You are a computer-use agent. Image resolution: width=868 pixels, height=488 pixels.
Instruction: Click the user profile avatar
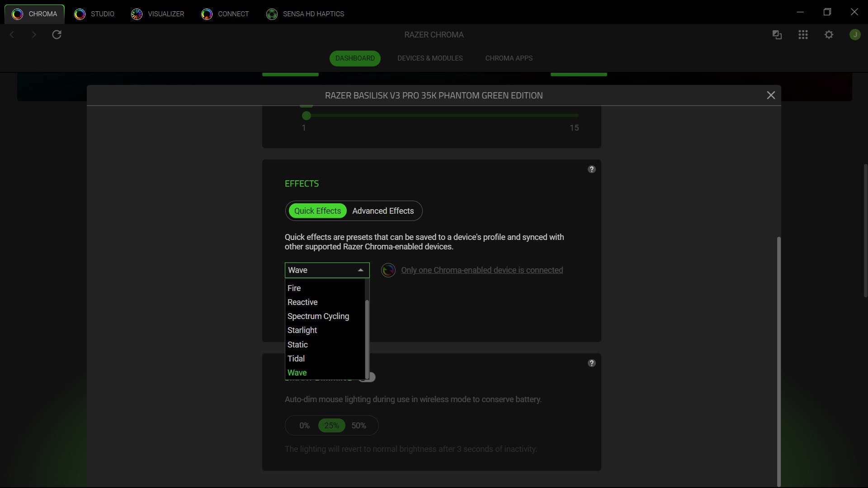(x=855, y=34)
